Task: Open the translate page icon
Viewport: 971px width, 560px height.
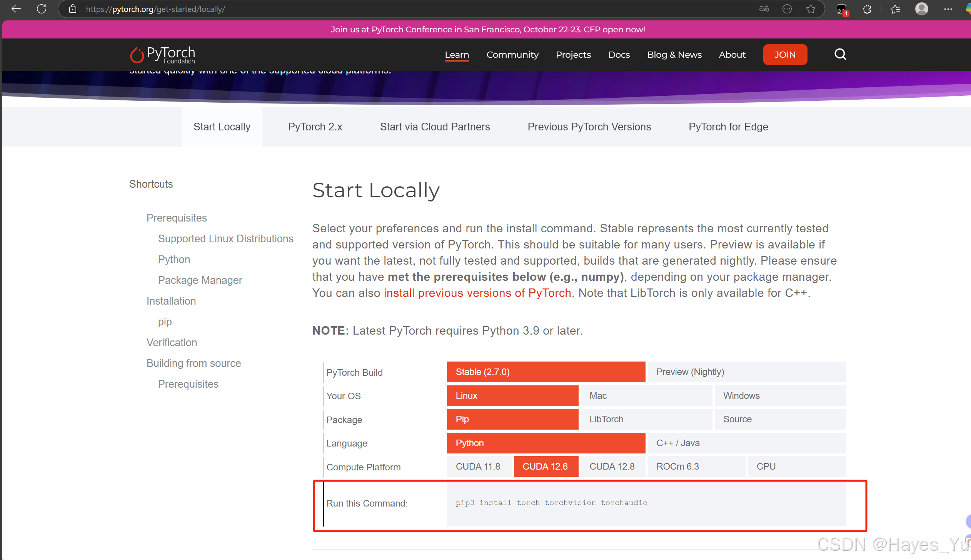Action: coord(764,9)
